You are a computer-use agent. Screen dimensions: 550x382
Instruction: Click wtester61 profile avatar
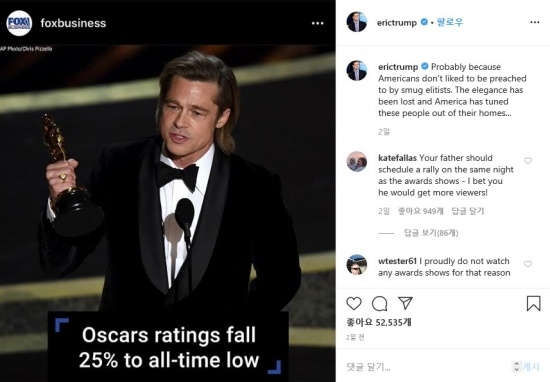(357, 264)
